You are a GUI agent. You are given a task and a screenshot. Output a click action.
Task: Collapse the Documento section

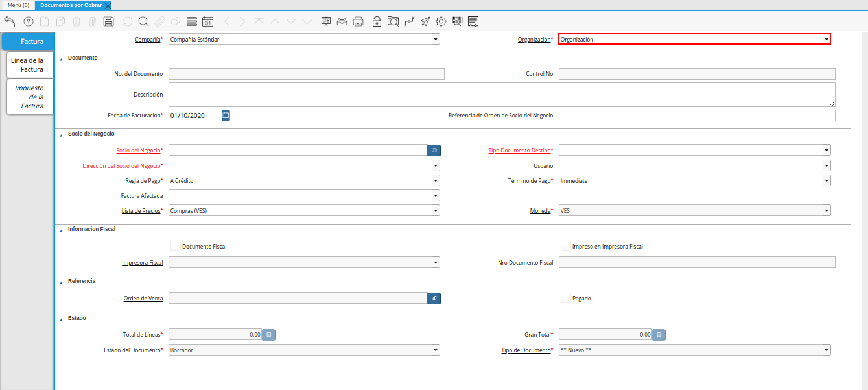(x=62, y=58)
